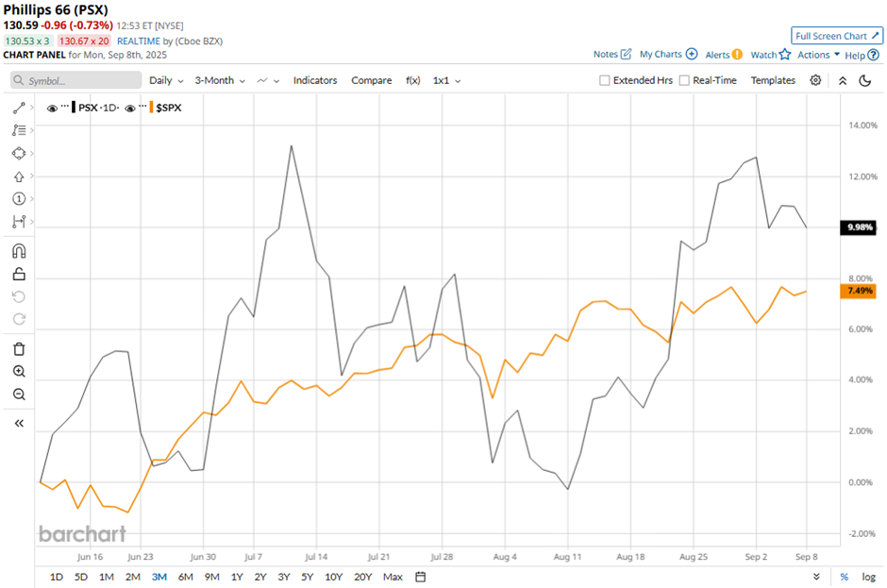Select the 6M time range

pos(186,577)
